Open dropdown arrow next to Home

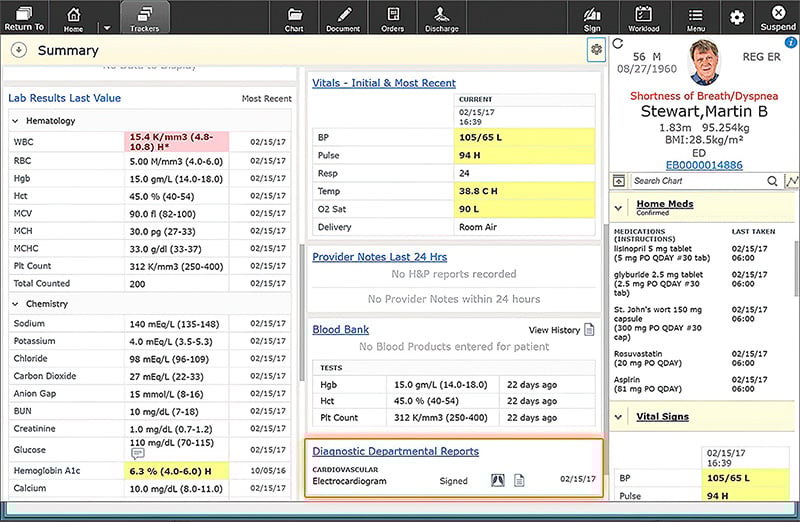click(x=107, y=28)
